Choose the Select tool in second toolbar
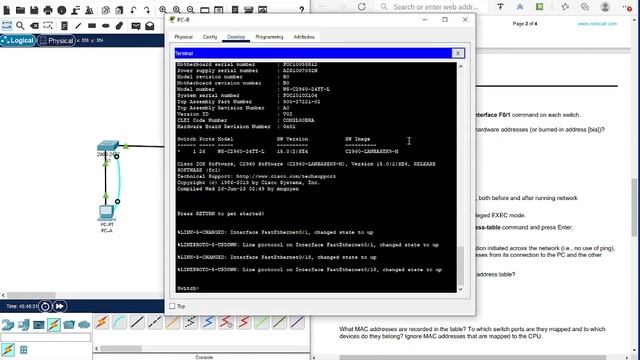The width and height of the screenshot is (640, 360). pyautogui.click(x=7, y=26)
